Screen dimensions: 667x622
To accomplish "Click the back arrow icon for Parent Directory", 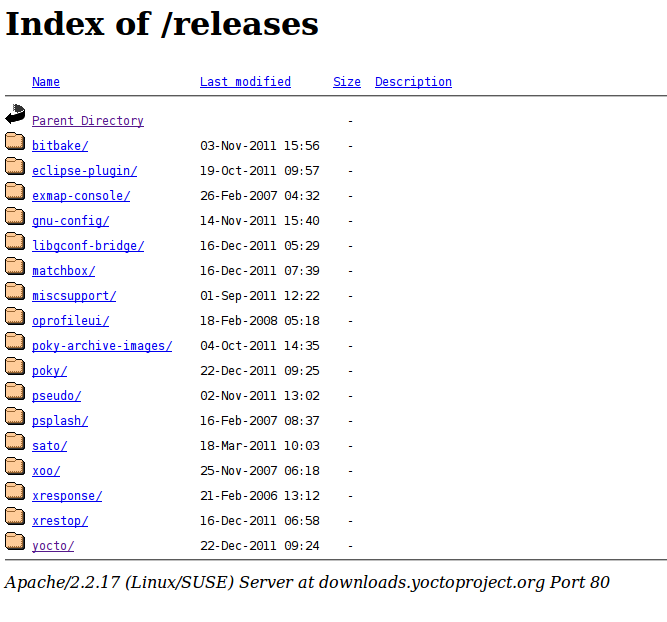I will pyautogui.click(x=14, y=115).
